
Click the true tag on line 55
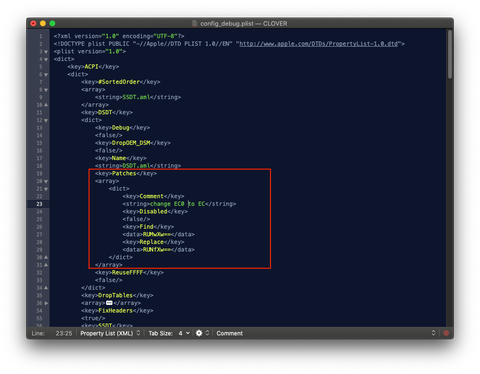coord(93,318)
